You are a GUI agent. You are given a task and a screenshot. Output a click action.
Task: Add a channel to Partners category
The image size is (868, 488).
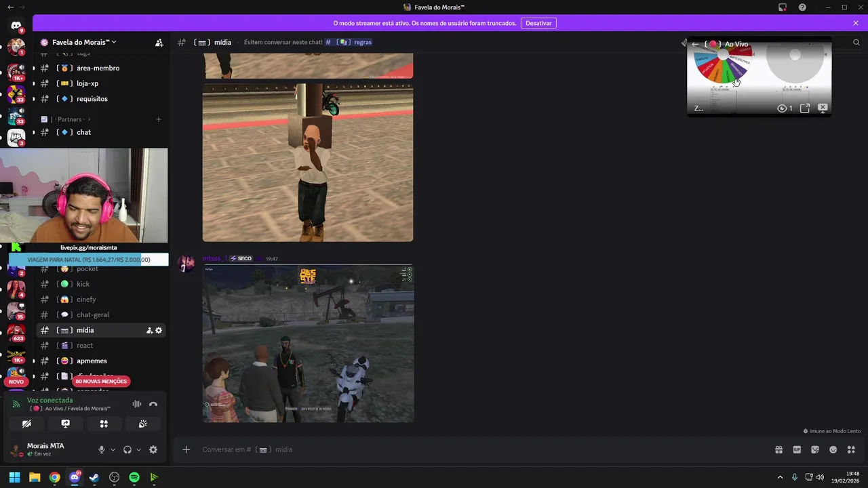click(159, 119)
